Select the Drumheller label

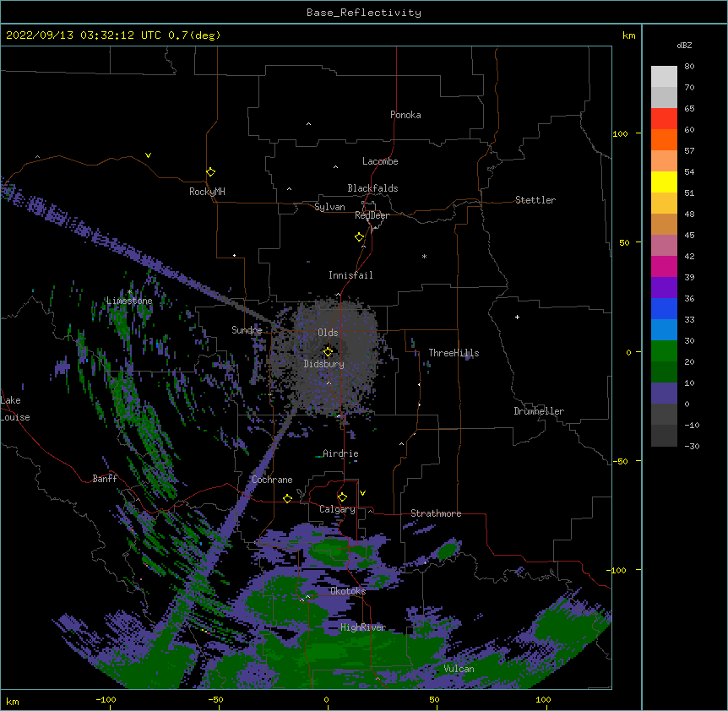pos(539,411)
